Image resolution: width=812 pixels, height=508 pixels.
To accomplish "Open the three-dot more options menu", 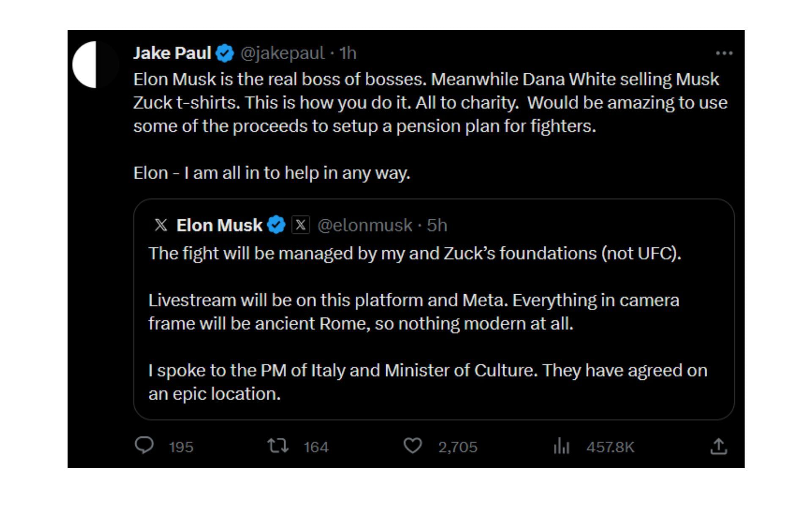I will tap(724, 53).
